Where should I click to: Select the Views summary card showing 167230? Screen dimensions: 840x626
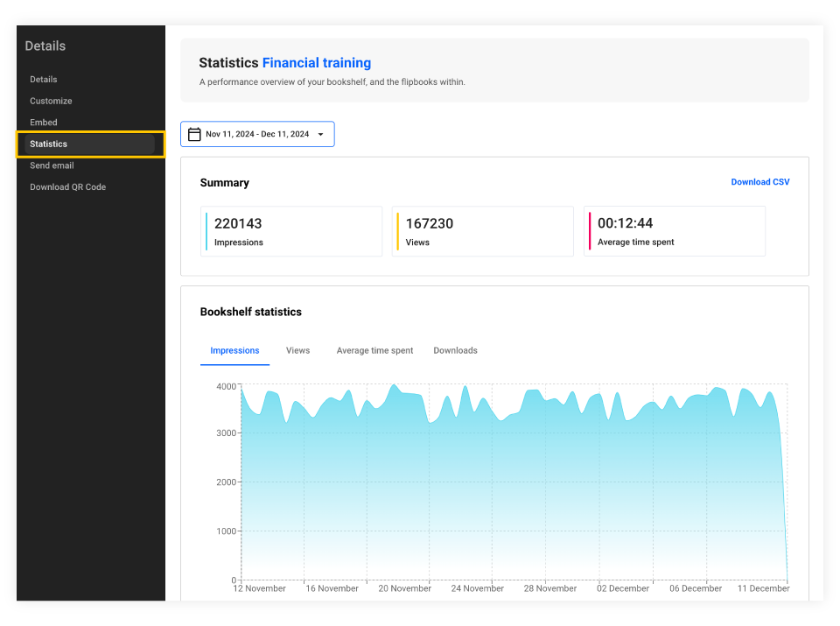click(482, 230)
